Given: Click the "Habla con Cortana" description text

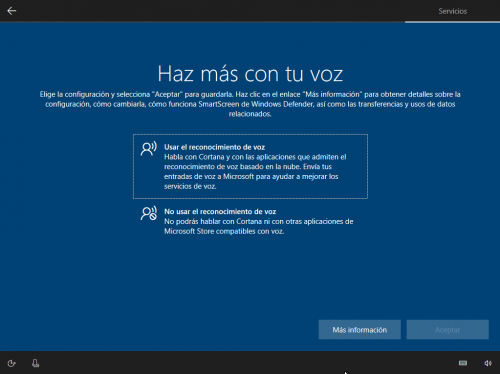Looking at the screenshot, I should coord(255,172).
